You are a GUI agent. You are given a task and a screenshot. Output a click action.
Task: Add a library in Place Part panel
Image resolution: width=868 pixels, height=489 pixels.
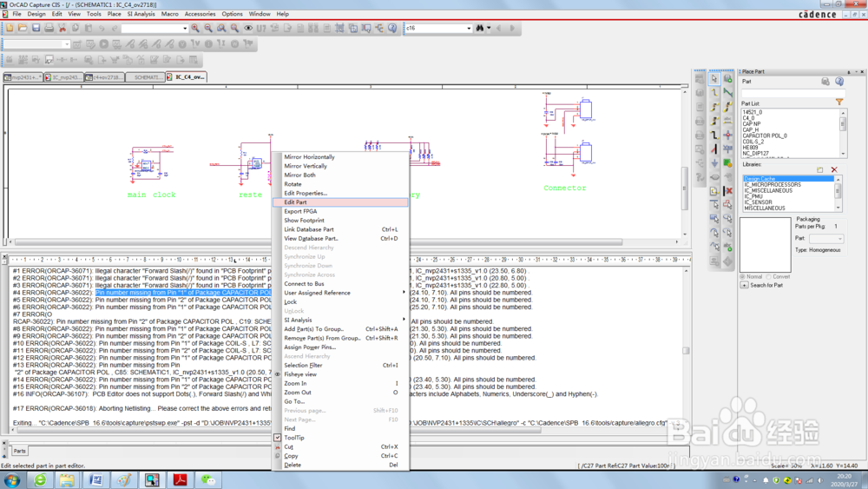(820, 169)
